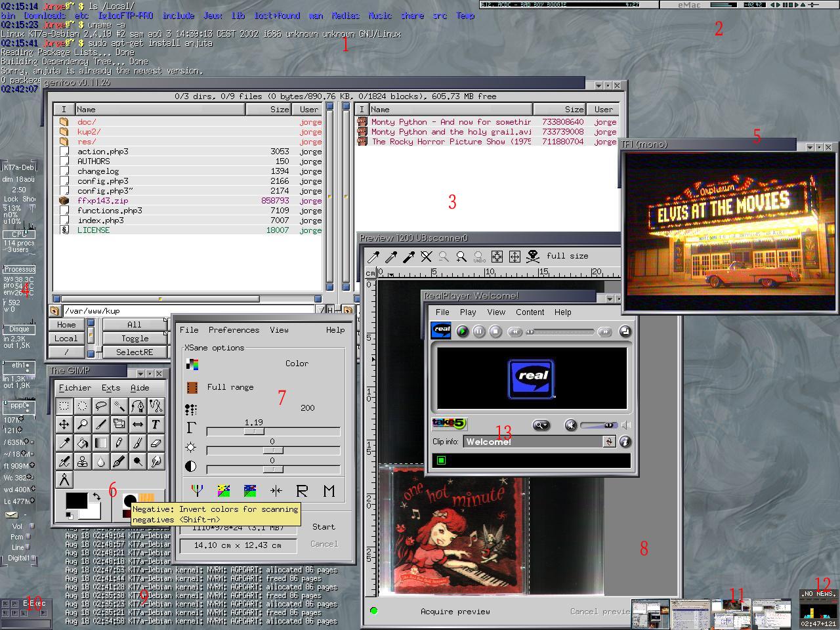Click the Toggle button in gentoo
This screenshot has height=630, width=840.
(x=135, y=339)
